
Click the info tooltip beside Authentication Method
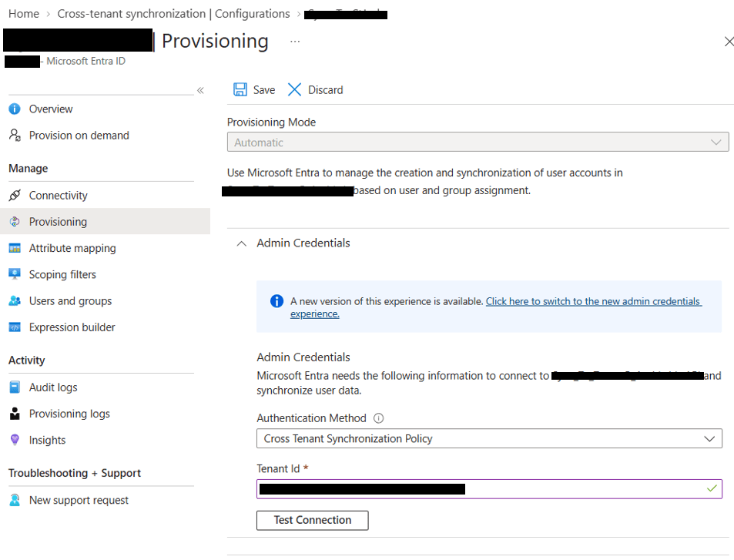coord(378,418)
